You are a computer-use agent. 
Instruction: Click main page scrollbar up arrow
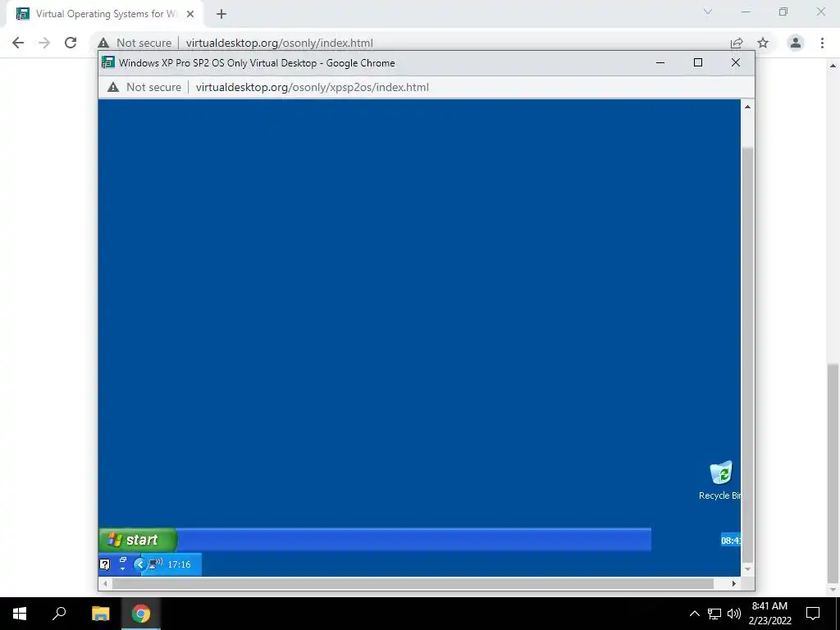point(833,66)
